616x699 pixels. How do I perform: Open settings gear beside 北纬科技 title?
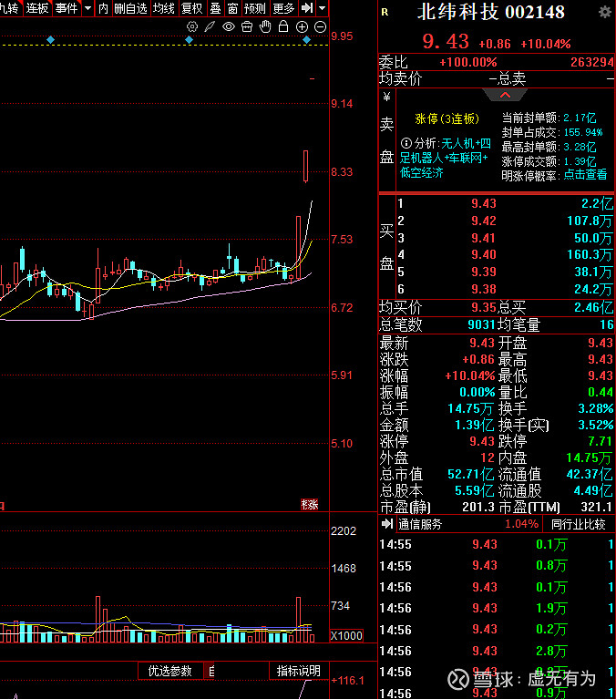[604, 12]
